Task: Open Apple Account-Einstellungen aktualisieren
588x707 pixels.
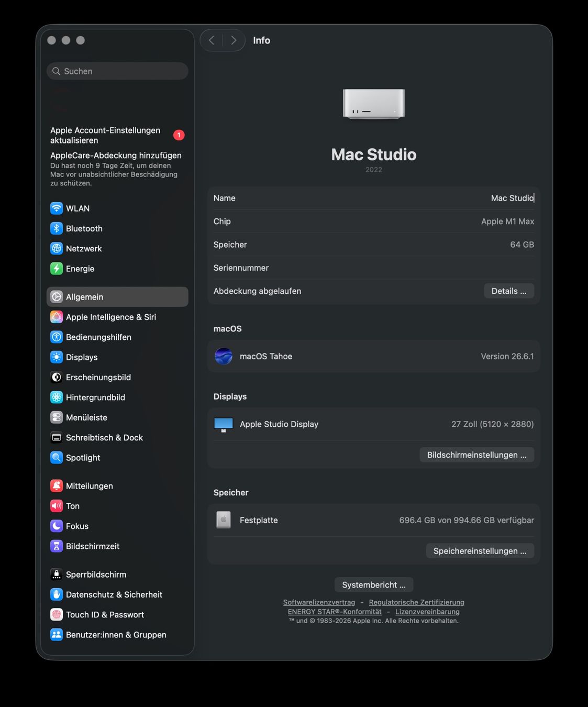Action: (105, 135)
